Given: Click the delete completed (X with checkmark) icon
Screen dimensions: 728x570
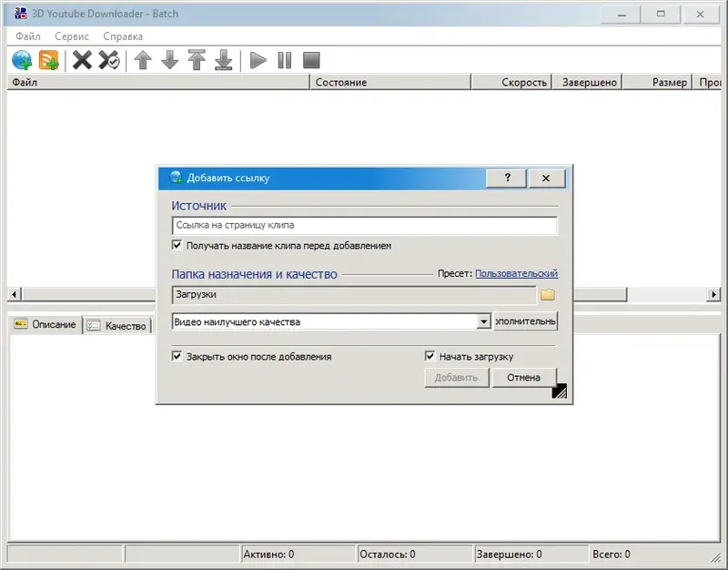Looking at the screenshot, I should (x=108, y=59).
